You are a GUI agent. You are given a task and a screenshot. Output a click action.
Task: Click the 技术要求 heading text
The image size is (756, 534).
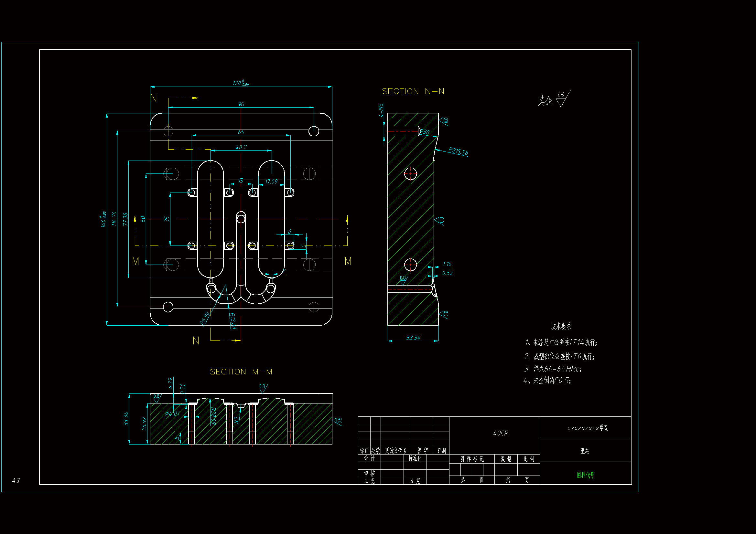561,326
